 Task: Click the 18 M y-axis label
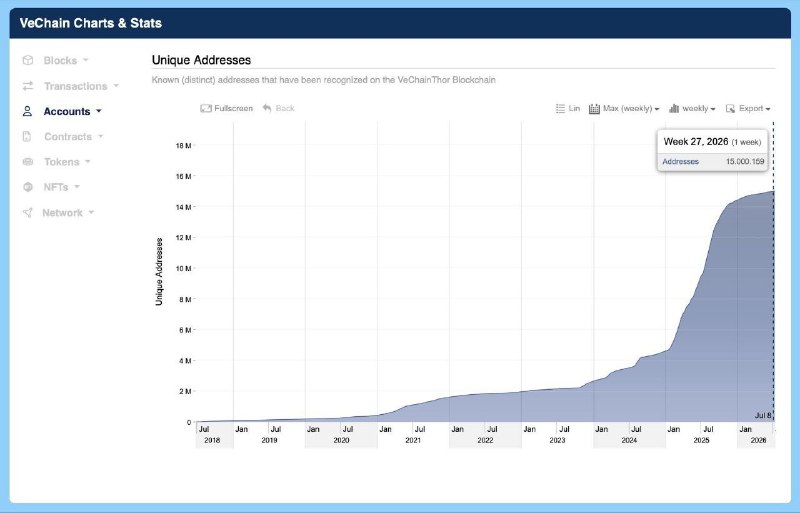[x=183, y=145]
